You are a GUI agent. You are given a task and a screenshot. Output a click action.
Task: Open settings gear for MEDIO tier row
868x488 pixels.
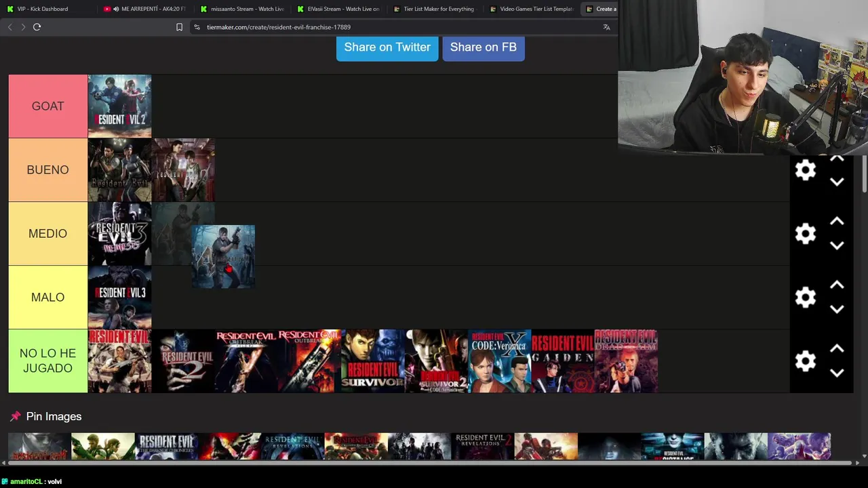[x=805, y=234]
